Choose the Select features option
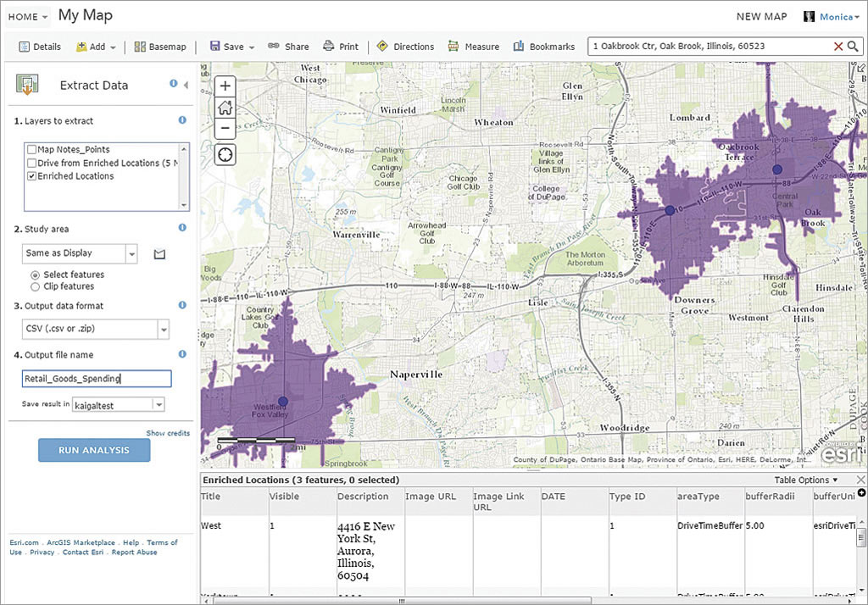This screenshot has width=868, height=605. click(36, 275)
